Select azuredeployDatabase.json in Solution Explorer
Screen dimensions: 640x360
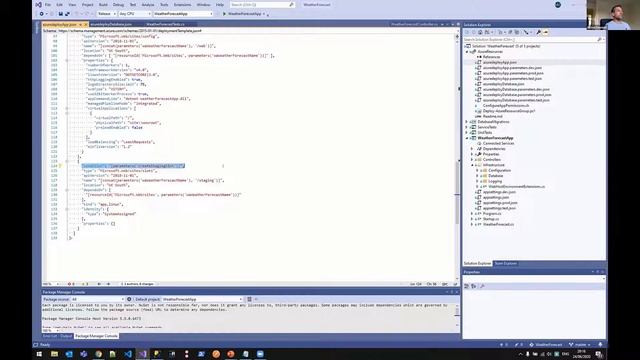(504, 84)
